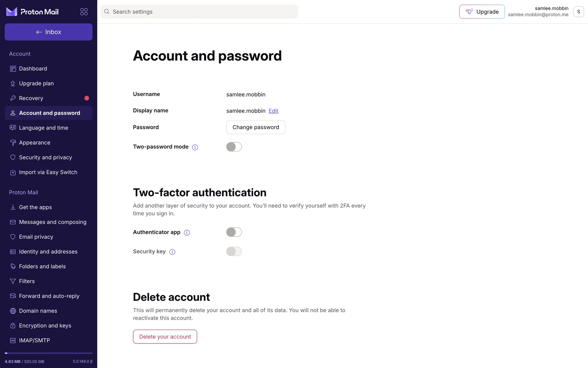Click the Proton Mail logo

click(x=32, y=12)
